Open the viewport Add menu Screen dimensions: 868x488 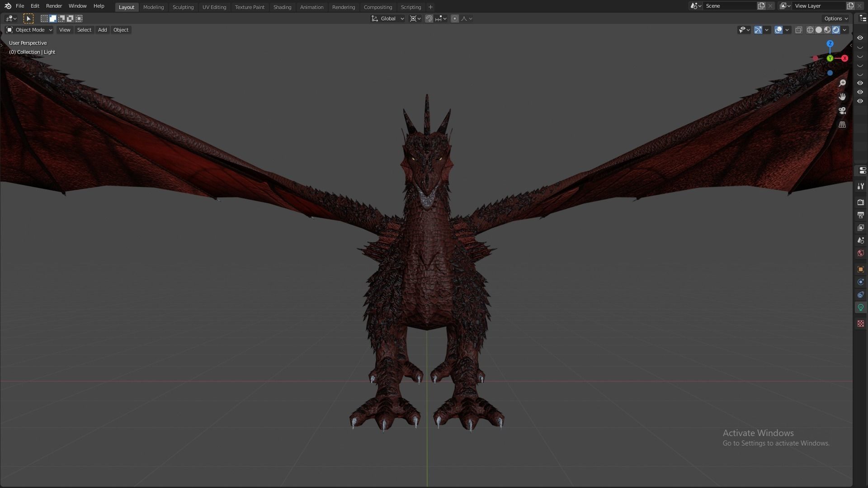[103, 30]
